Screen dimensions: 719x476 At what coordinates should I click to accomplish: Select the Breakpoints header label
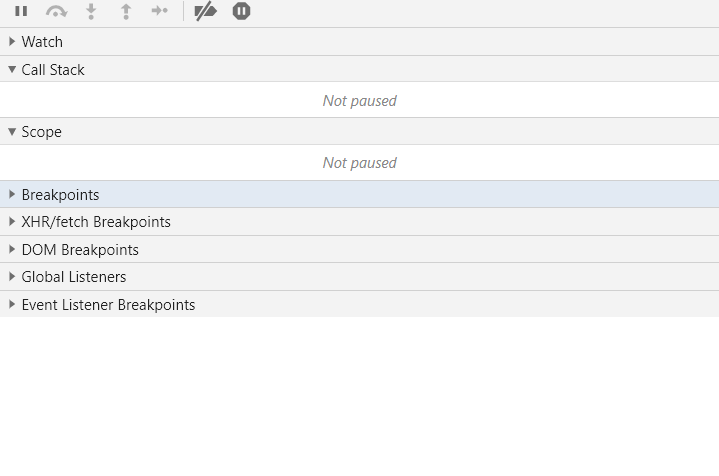coord(60,195)
